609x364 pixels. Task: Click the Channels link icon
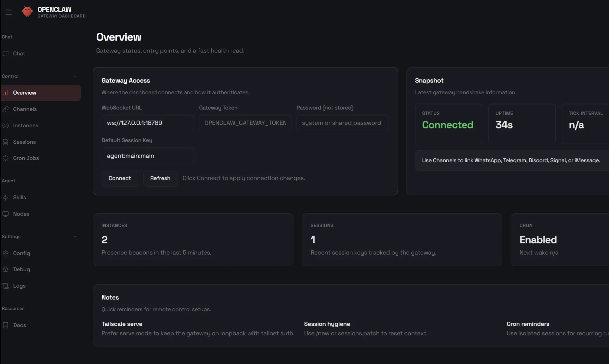tap(6, 109)
